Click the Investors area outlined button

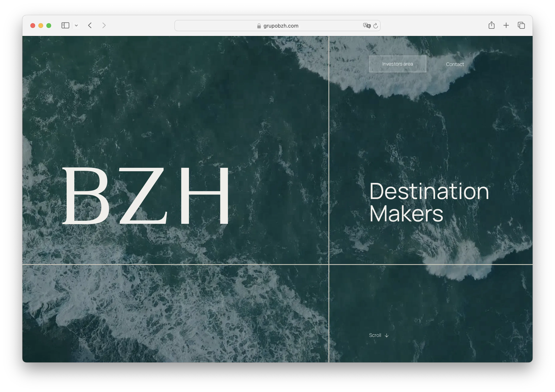point(397,64)
